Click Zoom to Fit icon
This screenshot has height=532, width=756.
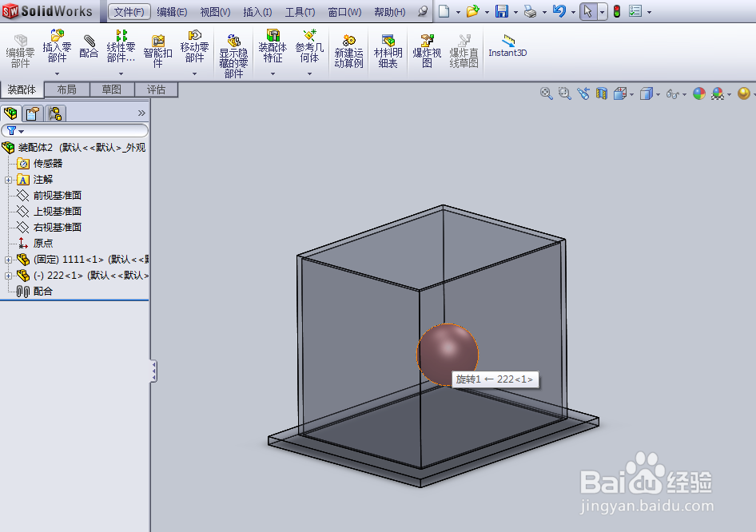[547, 93]
